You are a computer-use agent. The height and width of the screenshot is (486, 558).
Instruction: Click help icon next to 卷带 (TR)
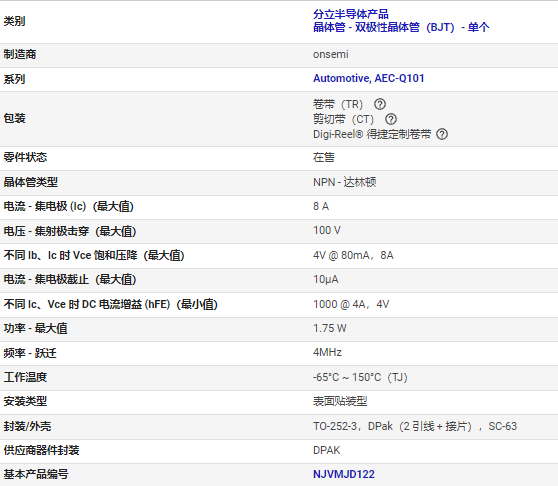point(380,104)
